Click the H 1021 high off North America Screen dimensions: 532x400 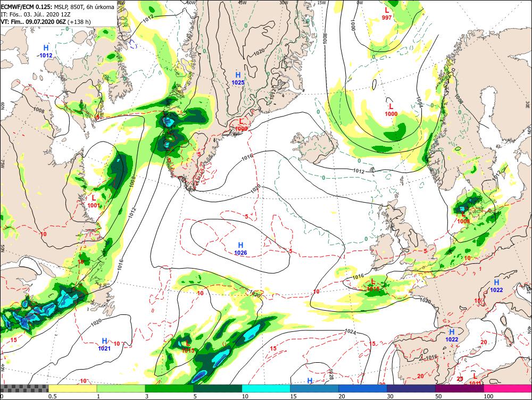(x=104, y=344)
